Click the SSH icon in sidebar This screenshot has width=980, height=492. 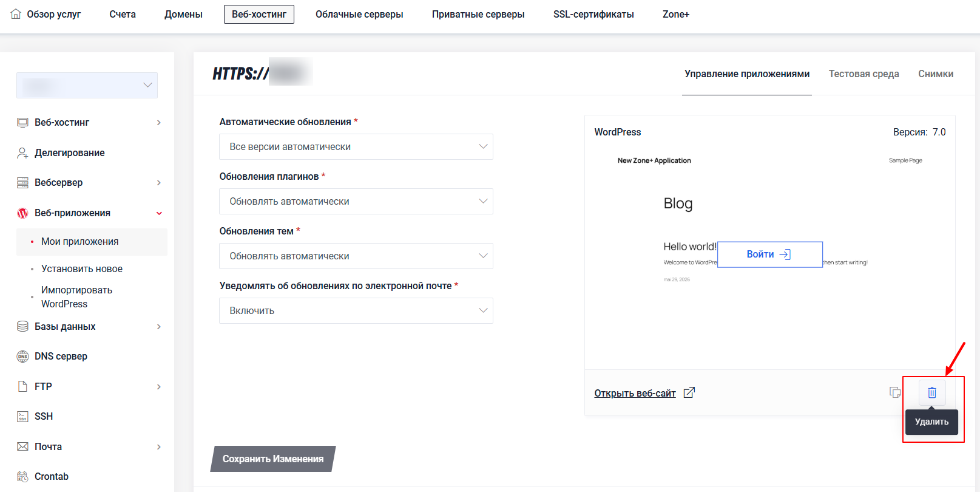click(x=22, y=417)
